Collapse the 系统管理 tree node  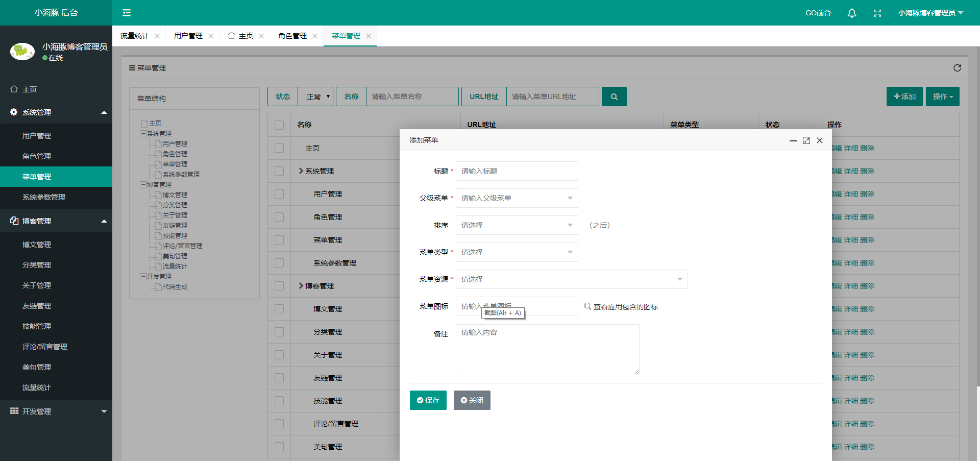tap(143, 134)
